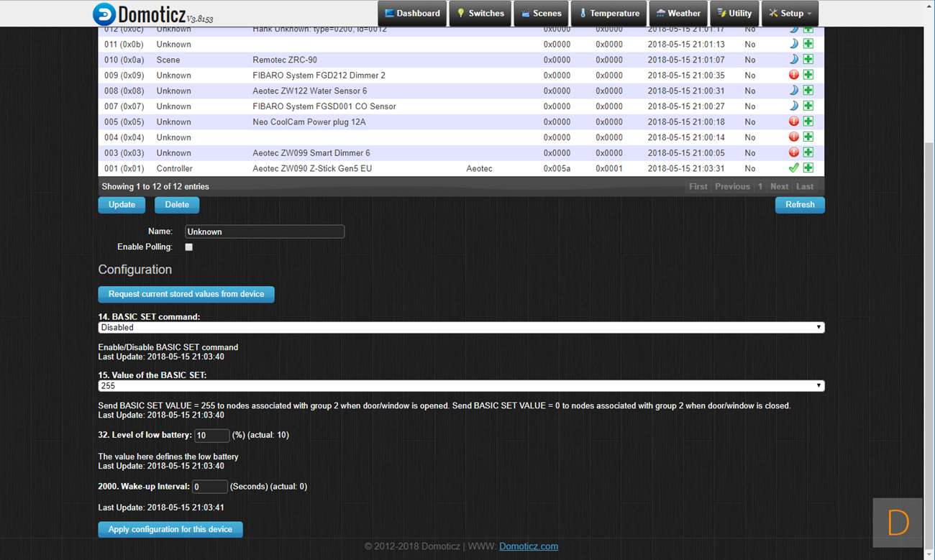Click red alert icon for Neo CoolCam plug
Screen dimensions: 935x560
point(794,121)
